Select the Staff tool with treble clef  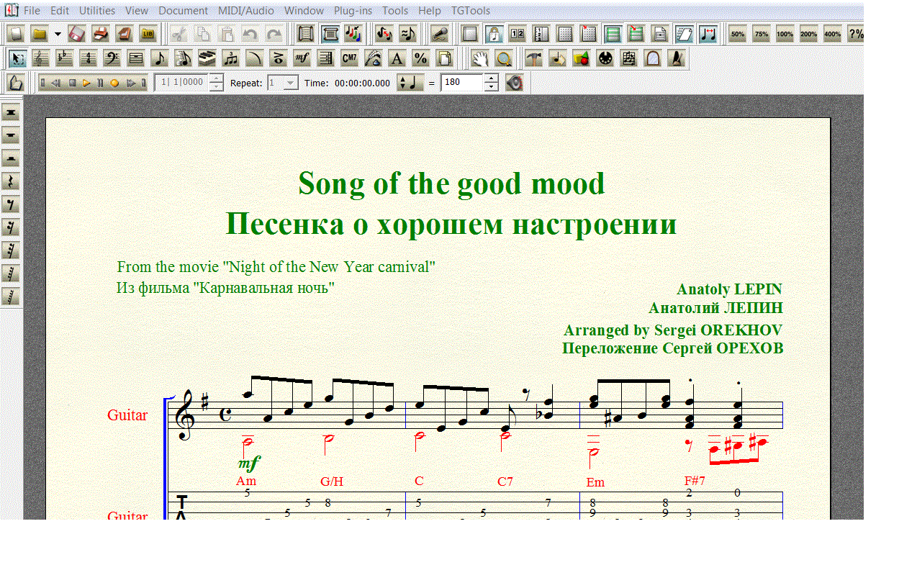(x=42, y=58)
